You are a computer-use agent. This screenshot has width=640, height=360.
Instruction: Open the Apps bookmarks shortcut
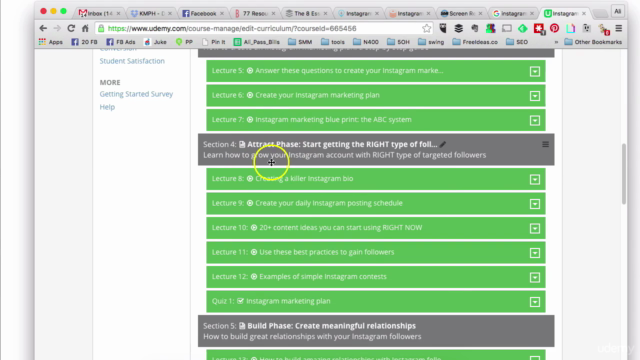tap(51, 42)
